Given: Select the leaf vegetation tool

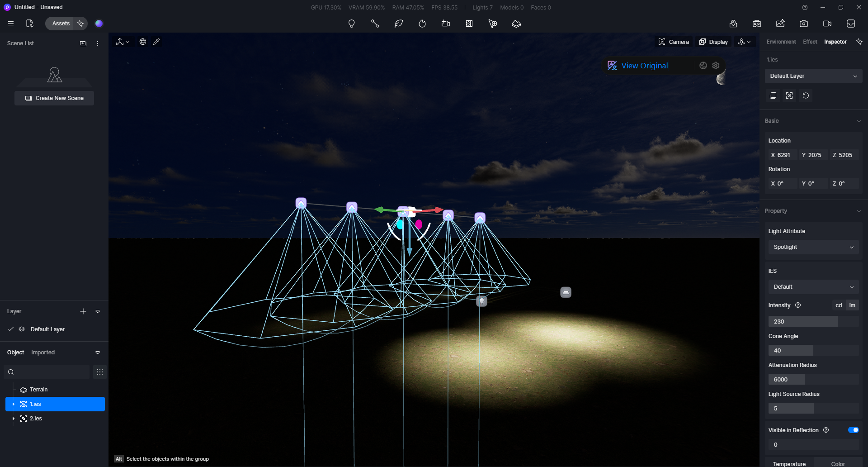Looking at the screenshot, I should tap(399, 24).
